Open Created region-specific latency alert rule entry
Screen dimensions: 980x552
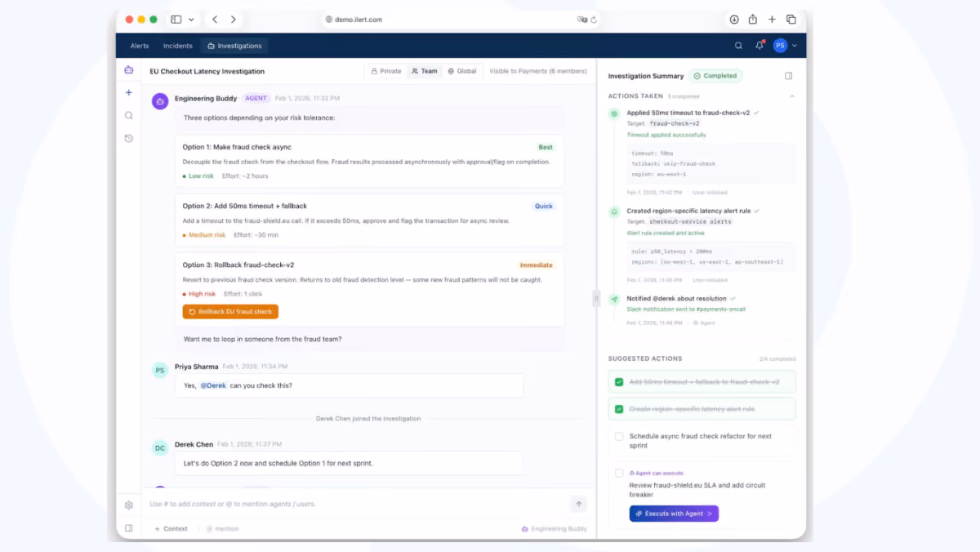coord(688,211)
